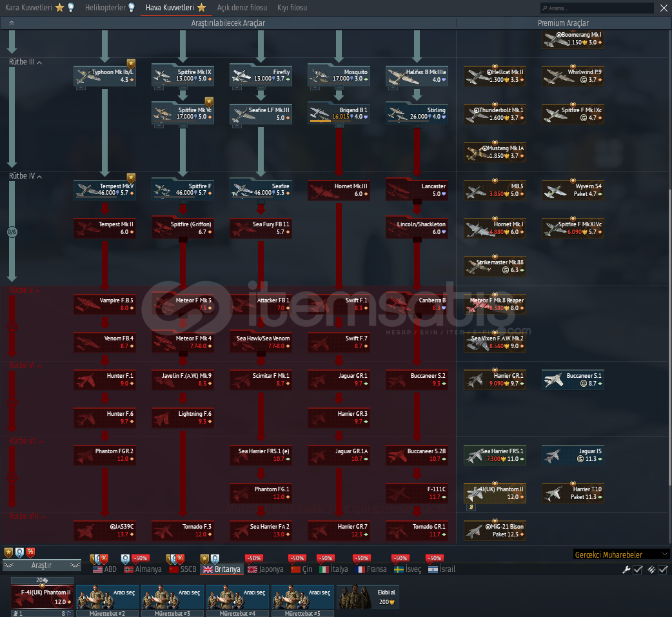Click the Hunter F.6 jet card
This screenshot has width=672, height=617.
click(x=105, y=417)
